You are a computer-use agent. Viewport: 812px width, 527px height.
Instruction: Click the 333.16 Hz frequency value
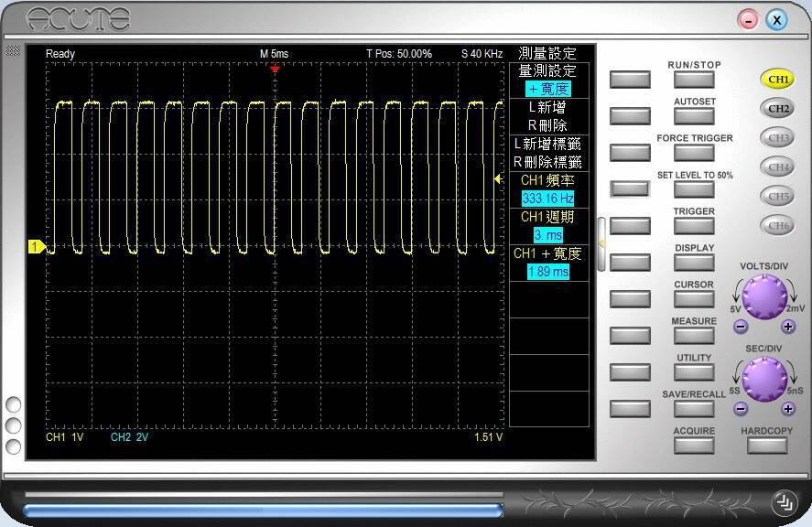(547, 199)
